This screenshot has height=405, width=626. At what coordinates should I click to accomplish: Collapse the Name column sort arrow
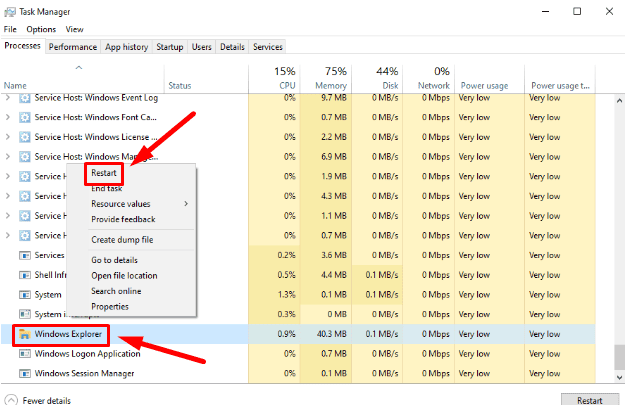coord(79,68)
